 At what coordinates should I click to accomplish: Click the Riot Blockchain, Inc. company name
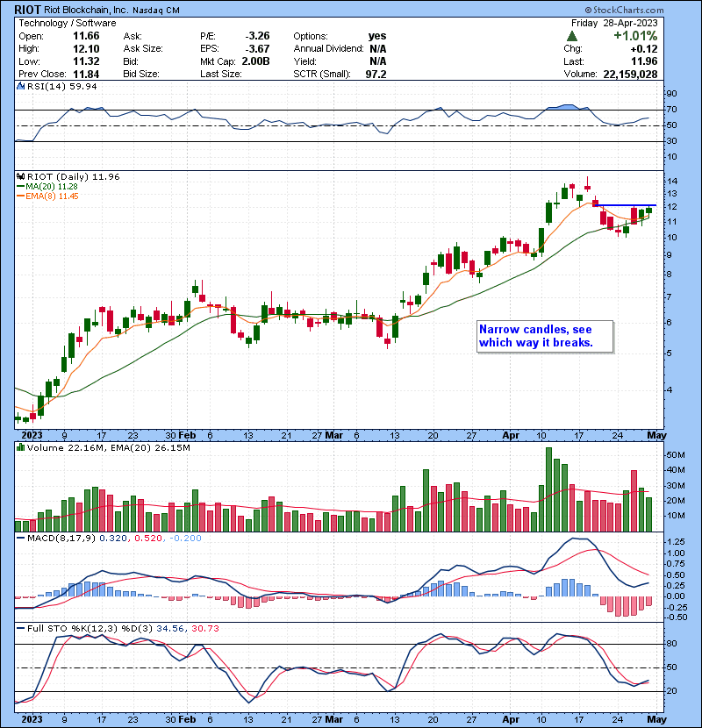[x=86, y=10]
